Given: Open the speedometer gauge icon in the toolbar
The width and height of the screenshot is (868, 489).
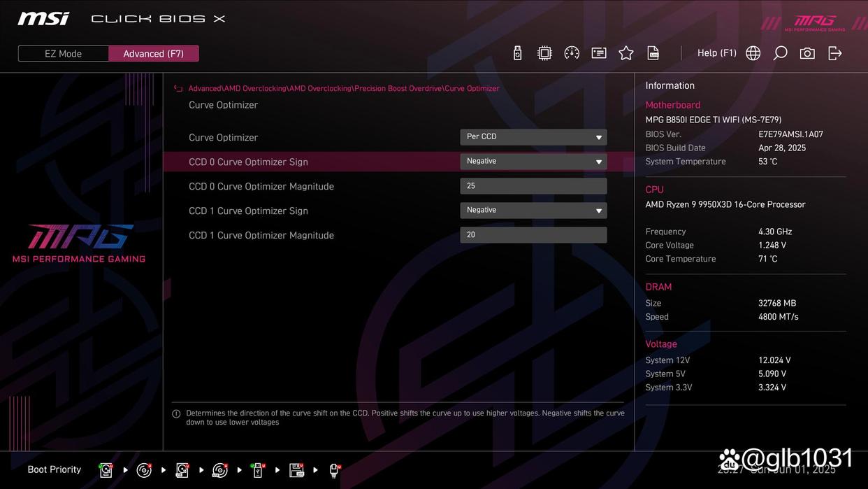Looking at the screenshot, I should [x=572, y=53].
